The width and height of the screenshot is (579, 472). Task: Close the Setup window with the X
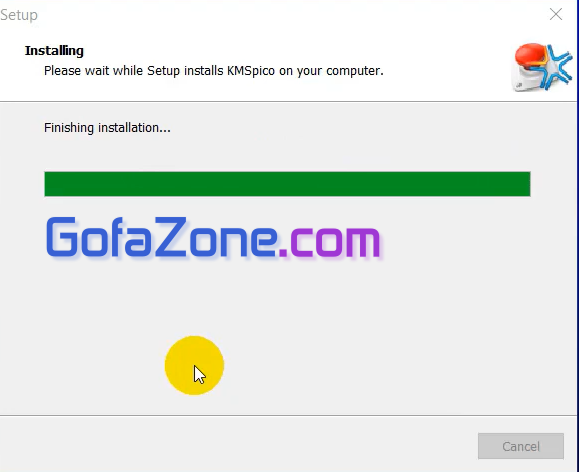556,14
